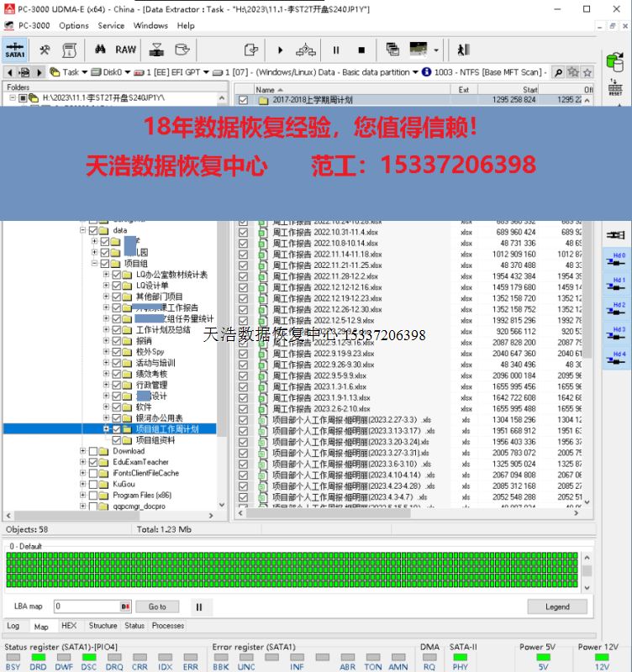The height and width of the screenshot is (672, 632).
Task: Click the pause icon next to Go to
Action: [x=199, y=606]
